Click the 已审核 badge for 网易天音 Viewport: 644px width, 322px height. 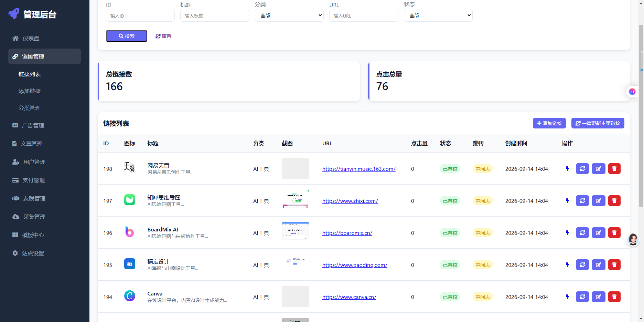450,169
